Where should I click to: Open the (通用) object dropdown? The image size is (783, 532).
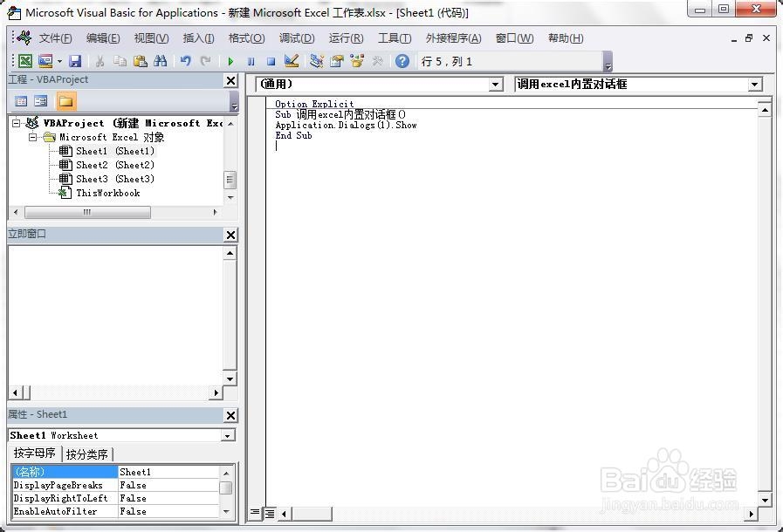pos(495,85)
